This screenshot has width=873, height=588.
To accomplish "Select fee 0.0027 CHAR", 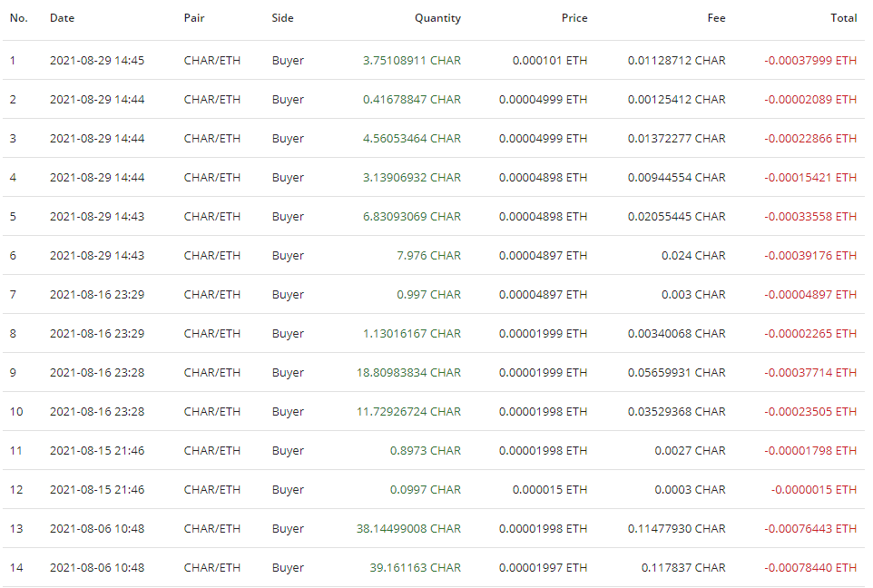I will coord(691,450).
